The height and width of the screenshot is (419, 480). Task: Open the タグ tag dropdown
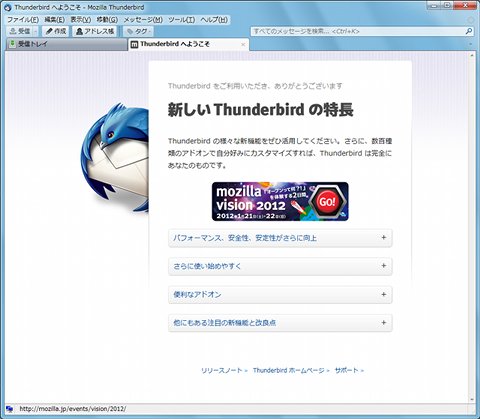[139, 31]
